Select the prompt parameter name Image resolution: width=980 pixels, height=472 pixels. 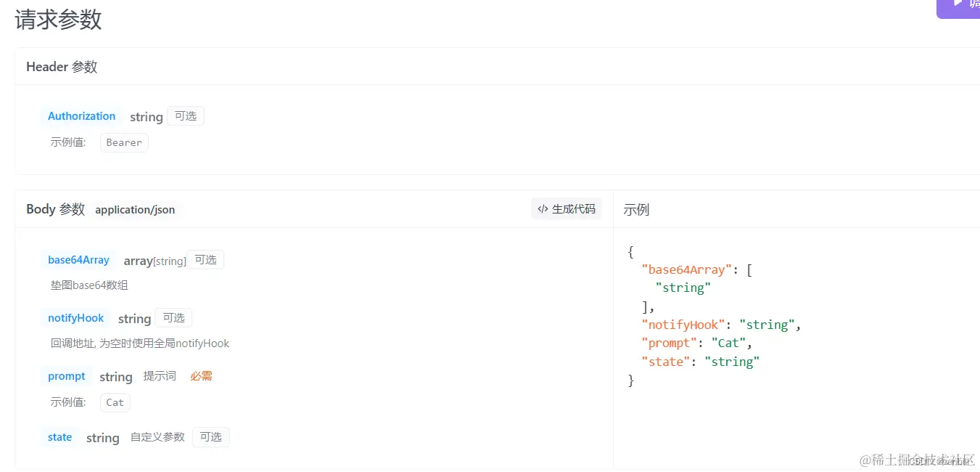(x=67, y=376)
